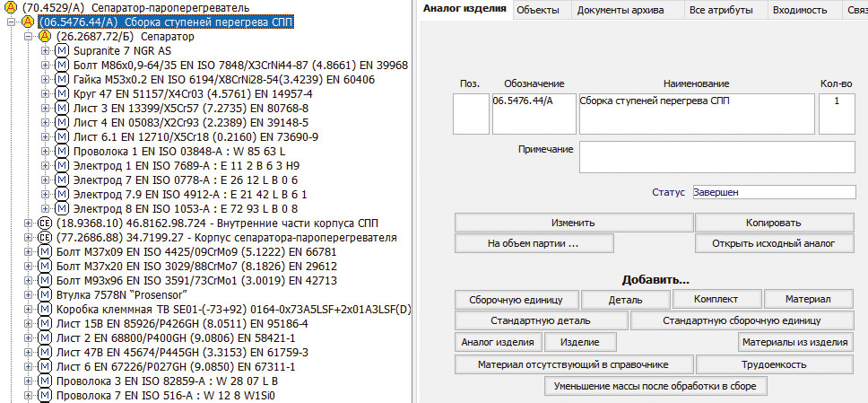Click into the Примечание text field

click(716, 156)
